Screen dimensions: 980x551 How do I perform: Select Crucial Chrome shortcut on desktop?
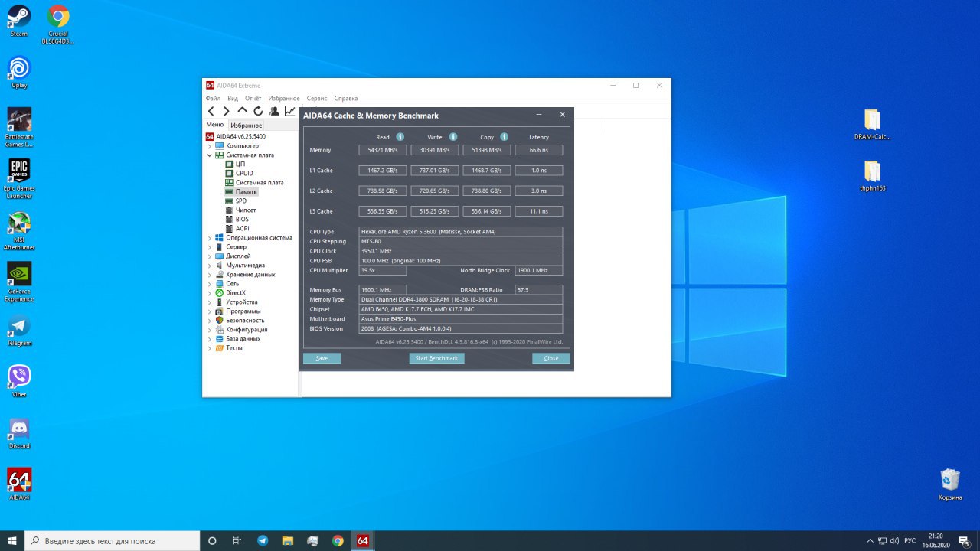(x=58, y=25)
